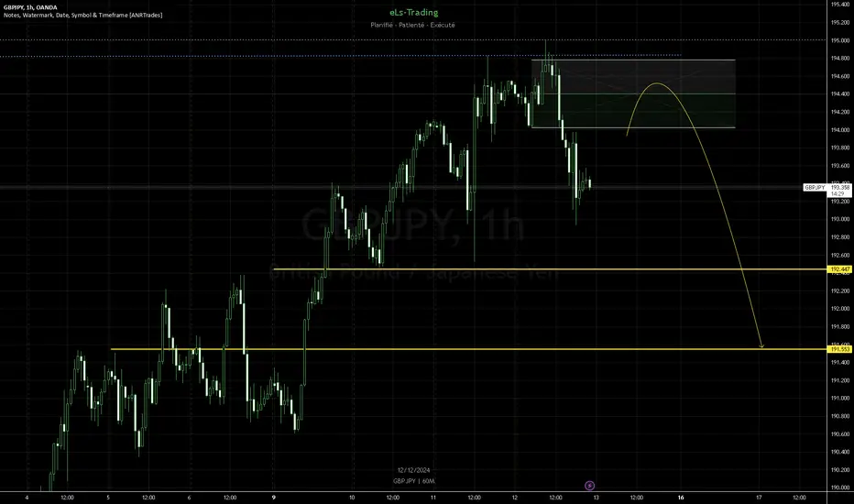The height and width of the screenshot is (504, 854).
Task: Click the 191.000 price axis label
Action: click(840, 399)
